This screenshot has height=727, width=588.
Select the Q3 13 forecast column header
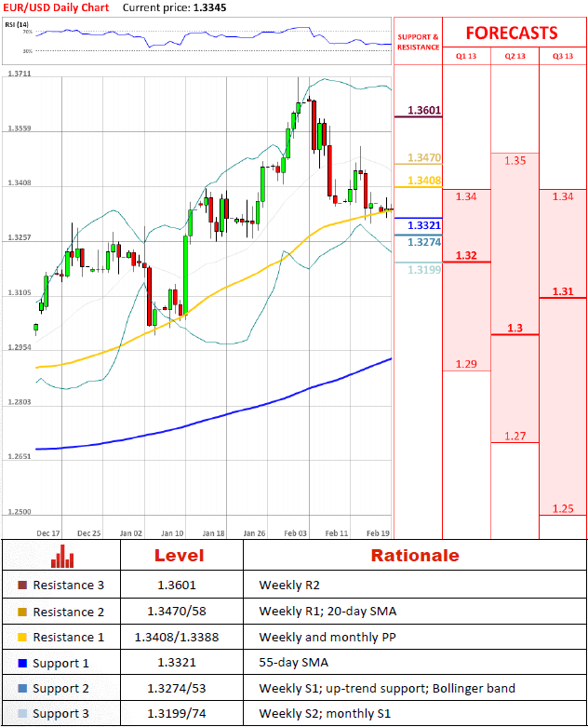pyautogui.click(x=563, y=56)
